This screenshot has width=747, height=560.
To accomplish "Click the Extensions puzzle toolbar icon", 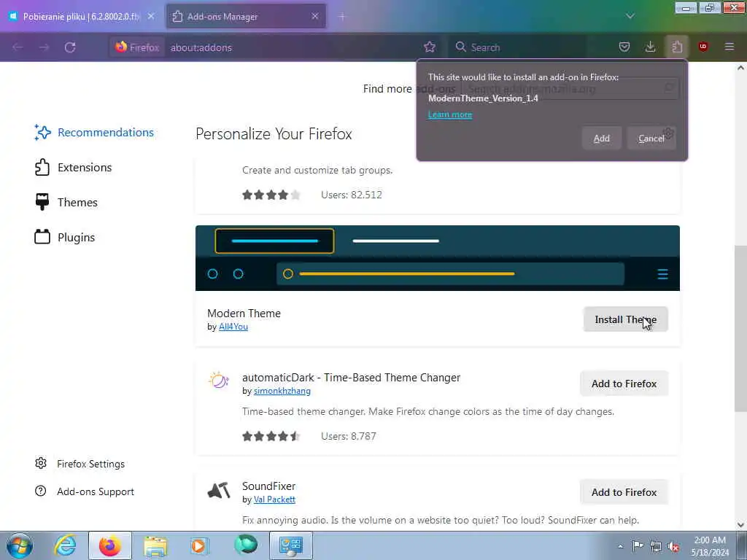I will click(x=677, y=47).
